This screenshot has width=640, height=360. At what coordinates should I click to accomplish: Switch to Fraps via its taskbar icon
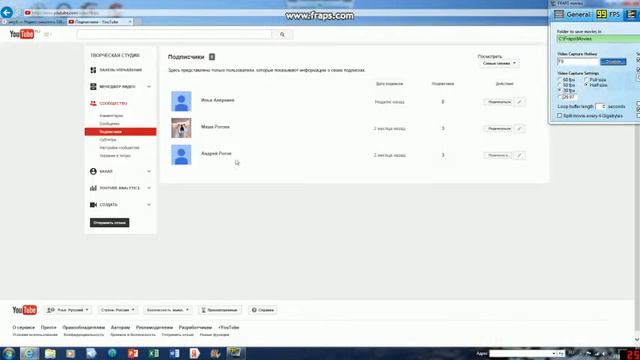[236, 353]
